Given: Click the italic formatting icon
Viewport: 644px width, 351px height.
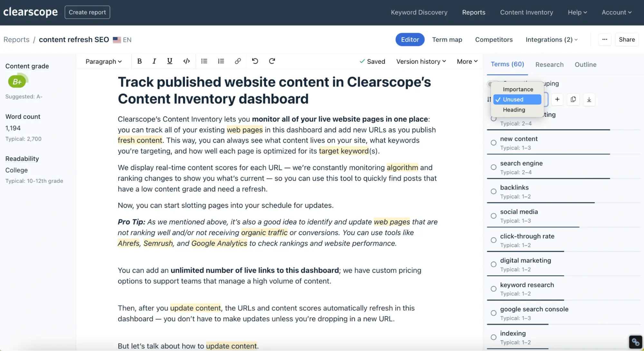Looking at the screenshot, I should tap(155, 61).
